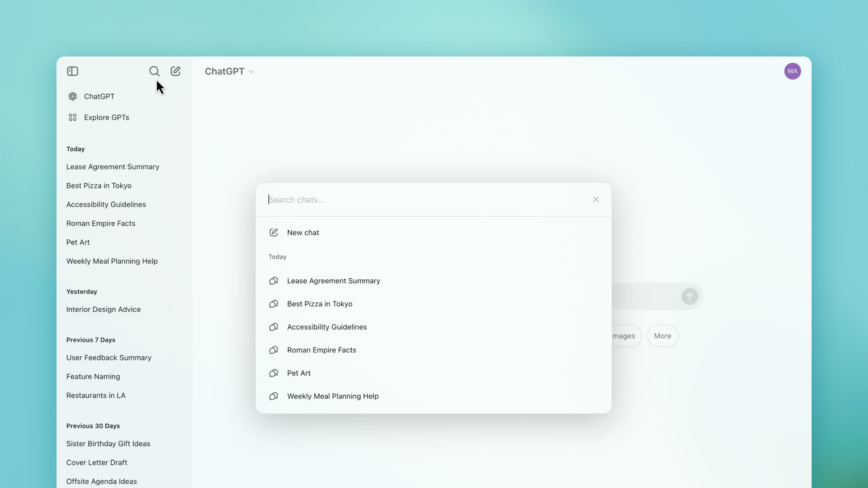The height and width of the screenshot is (488, 868).
Task: Open the Best Pizza in Tokyo chat
Action: click(320, 303)
